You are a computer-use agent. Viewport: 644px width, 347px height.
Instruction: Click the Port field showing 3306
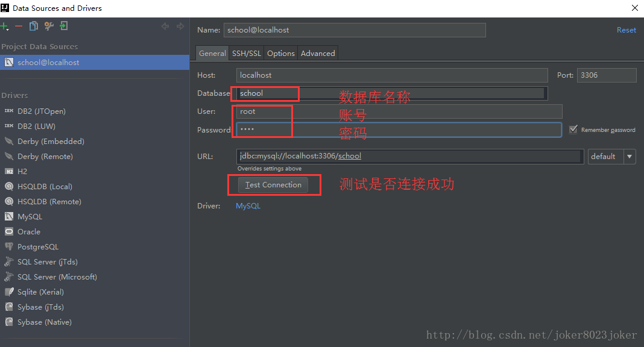click(x=607, y=75)
